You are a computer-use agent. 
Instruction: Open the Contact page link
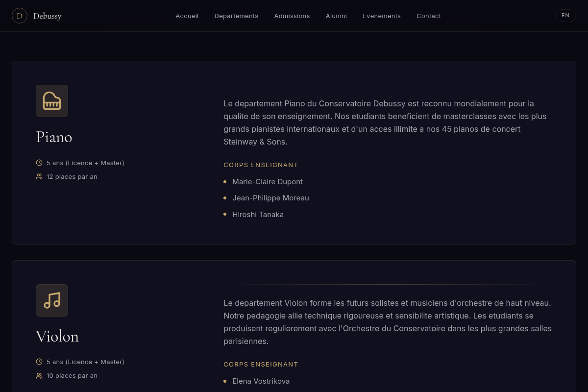[x=429, y=16]
